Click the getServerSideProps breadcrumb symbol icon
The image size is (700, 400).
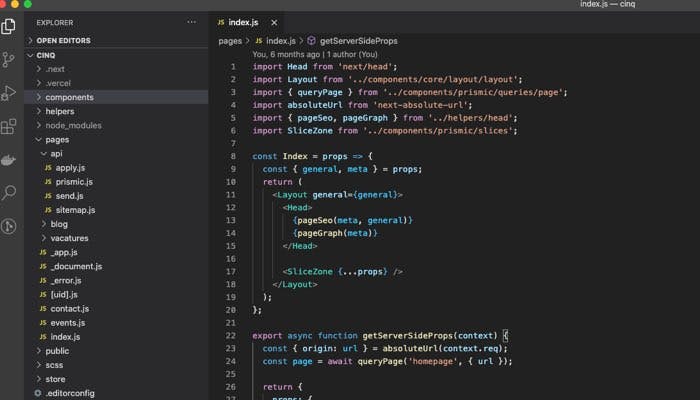coord(312,41)
